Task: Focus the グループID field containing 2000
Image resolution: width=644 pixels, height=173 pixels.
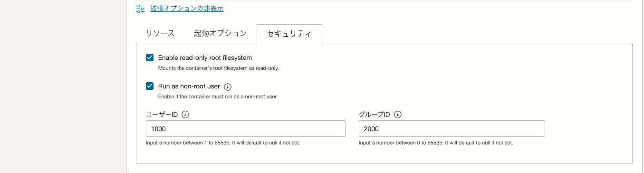Action: [x=452, y=129]
